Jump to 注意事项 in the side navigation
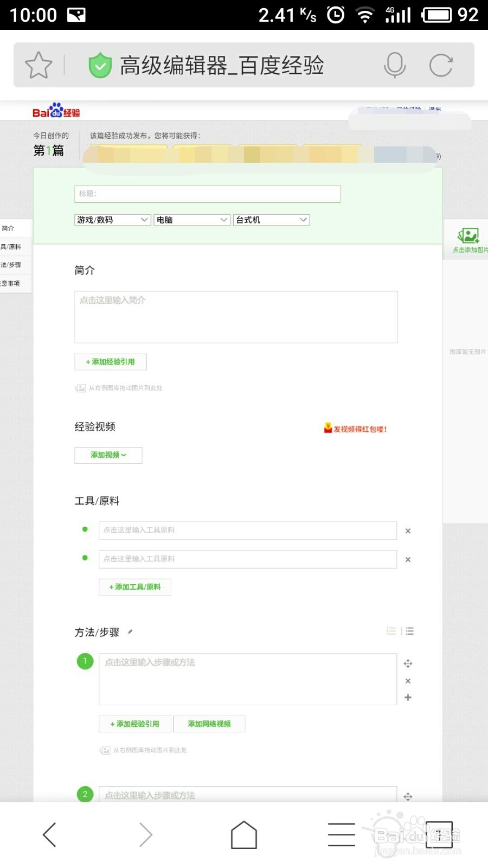Screen dimensions: 488x868 (15, 284)
